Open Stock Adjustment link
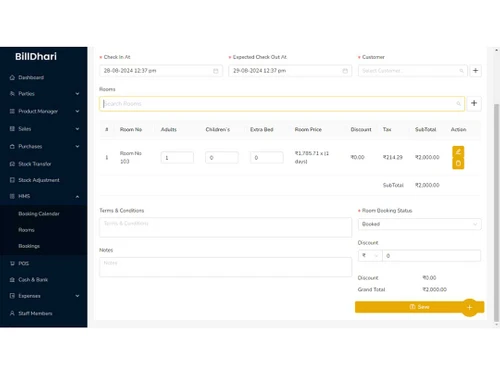This screenshot has height=375, width=500. pyautogui.click(x=39, y=180)
